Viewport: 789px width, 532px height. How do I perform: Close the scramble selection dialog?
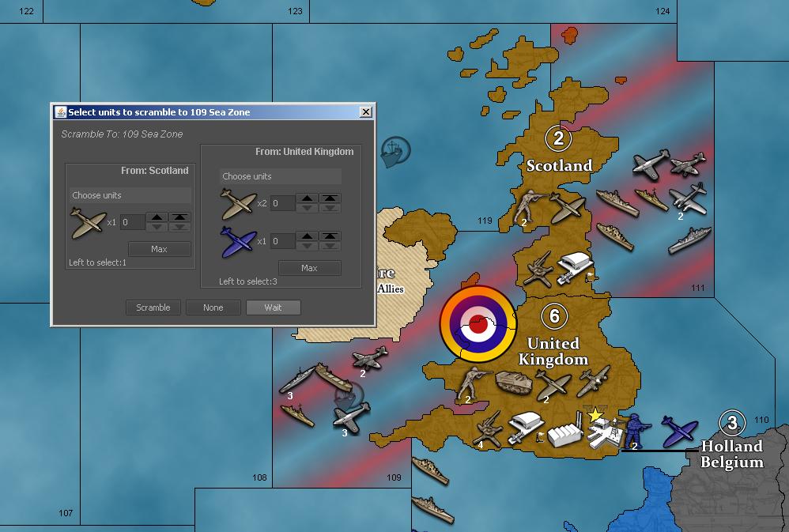(x=365, y=112)
